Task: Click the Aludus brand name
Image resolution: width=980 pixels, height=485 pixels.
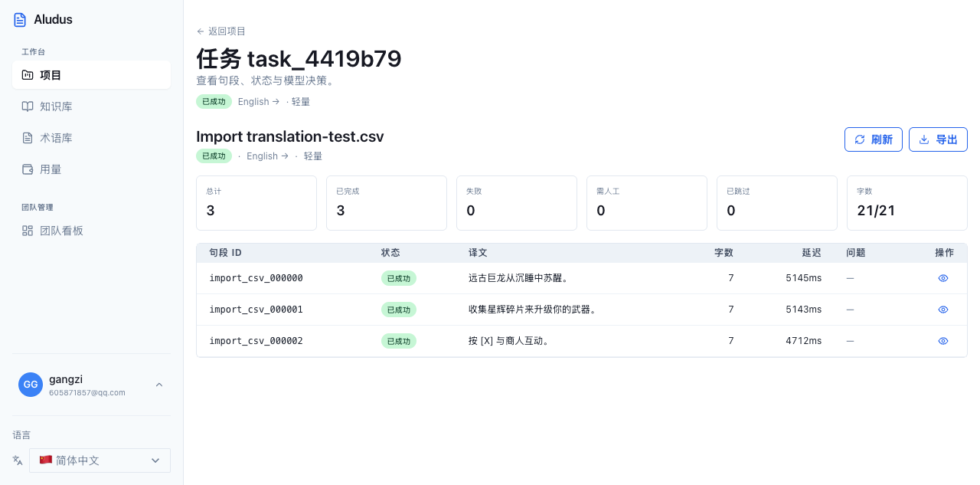Action: click(x=53, y=20)
